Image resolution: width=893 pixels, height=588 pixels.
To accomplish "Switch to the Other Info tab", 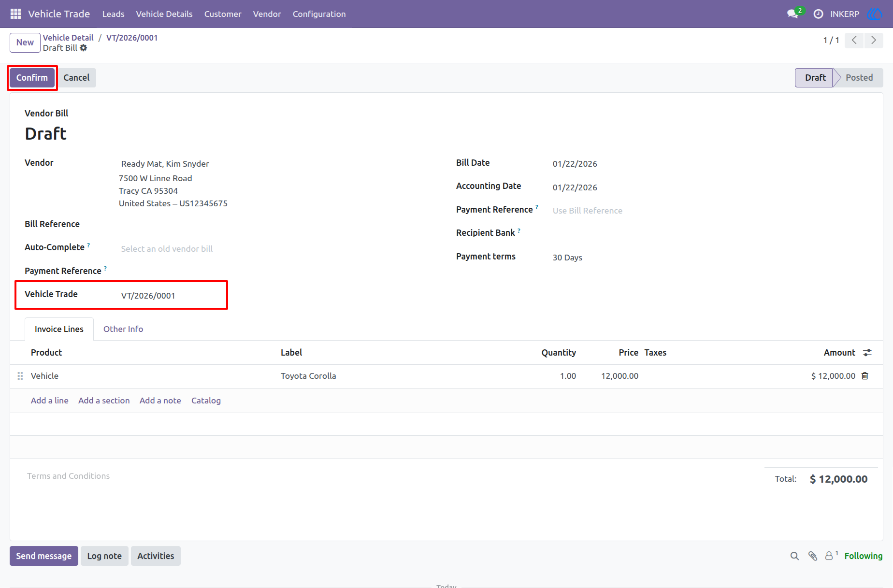I will tap(123, 329).
